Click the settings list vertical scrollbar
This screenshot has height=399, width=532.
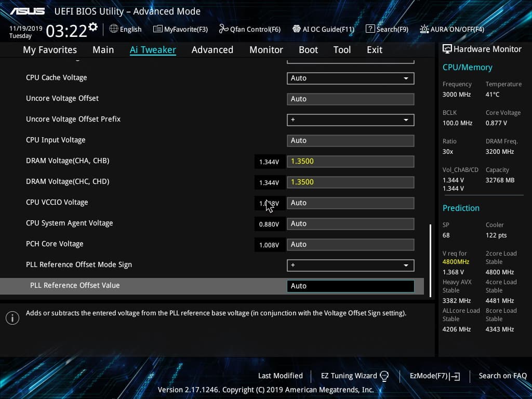[x=431, y=261]
